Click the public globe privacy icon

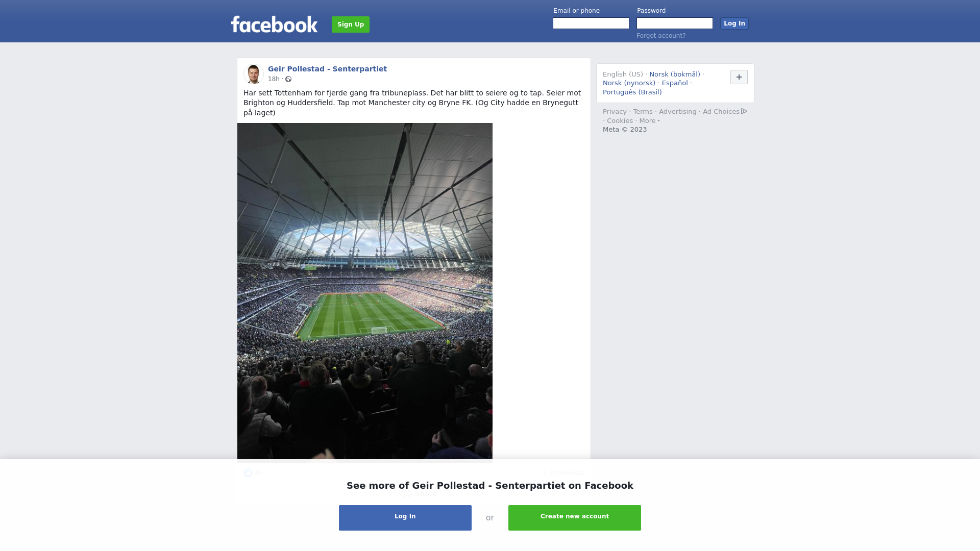click(288, 79)
